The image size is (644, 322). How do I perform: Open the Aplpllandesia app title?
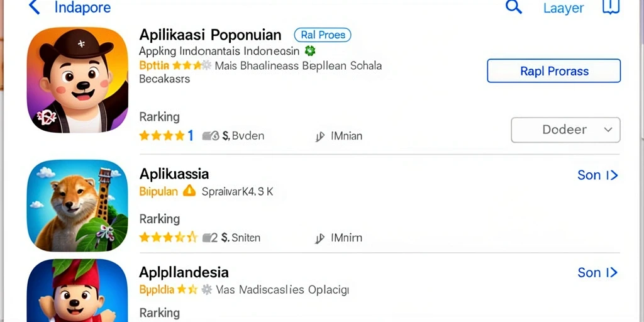pos(184,272)
